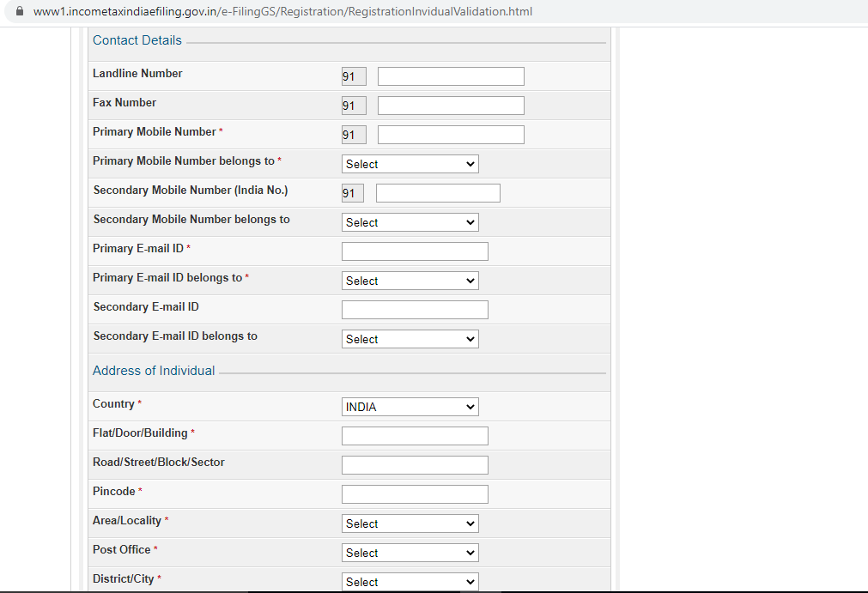Click the Fax Number input field
The image size is (868, 593).
pyautogui.click(x=451, y=106)
